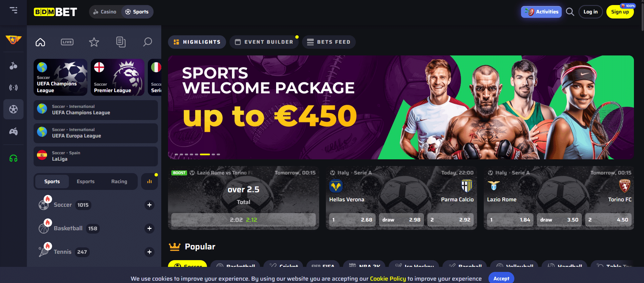Select active yellow banner slide indicator
644x283 pixels.
[205, 154]
